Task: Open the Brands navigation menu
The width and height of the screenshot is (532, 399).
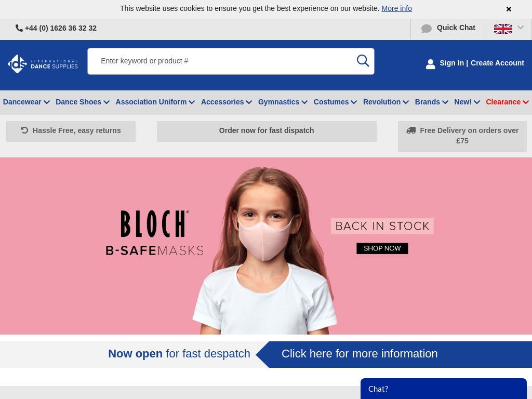Action: tap(431, 102)
